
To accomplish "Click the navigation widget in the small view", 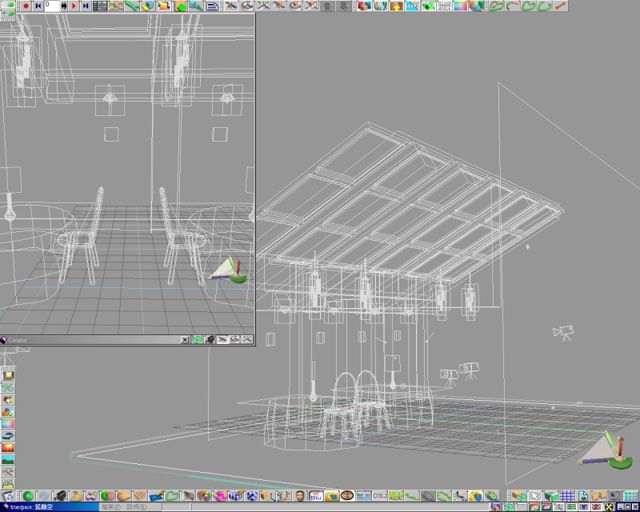I will pyautogui.click(x=230, y=270).
